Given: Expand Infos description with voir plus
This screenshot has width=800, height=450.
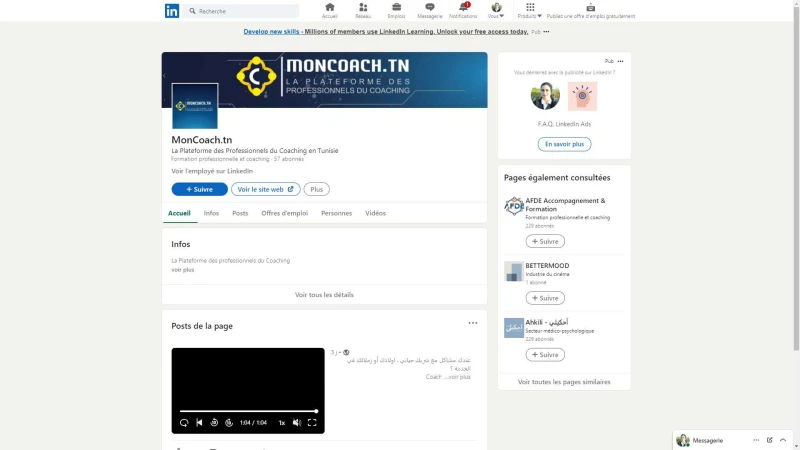Looking at the screenshot, I should pyautogui.click(x=183, y=270).
